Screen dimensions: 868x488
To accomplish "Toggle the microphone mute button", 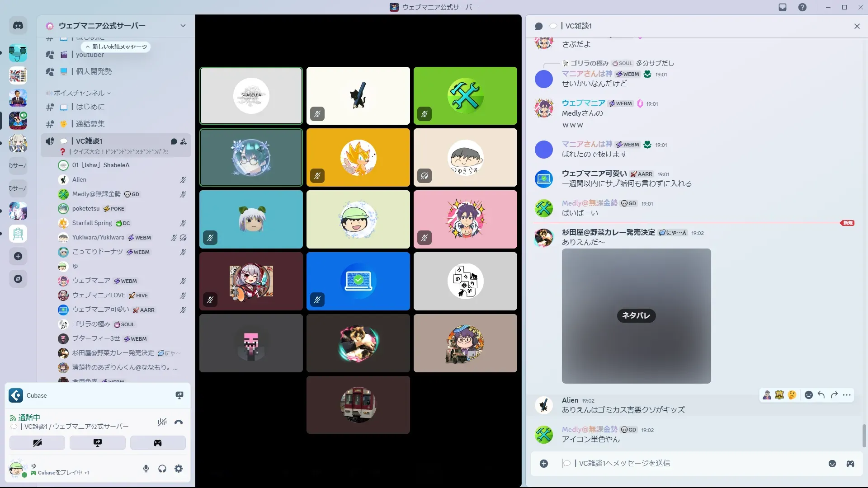I will coord(146,469).
